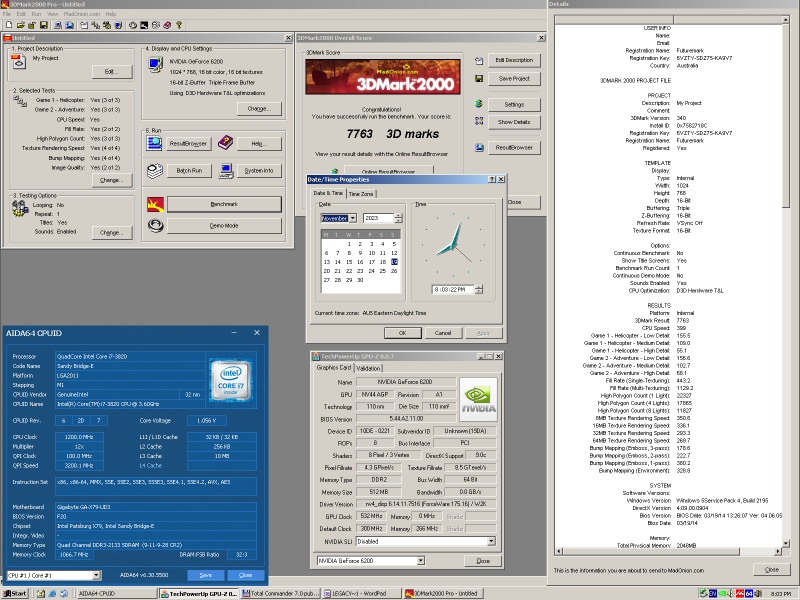Click the film reel icon beside Demo Mode
Screen dimensions: 800x600
pyautogui.click(x=156, y=225)
